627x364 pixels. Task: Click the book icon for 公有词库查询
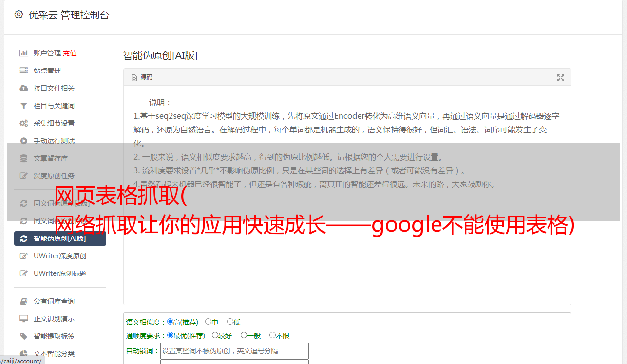pyautogui.click(x=23, y=301)
